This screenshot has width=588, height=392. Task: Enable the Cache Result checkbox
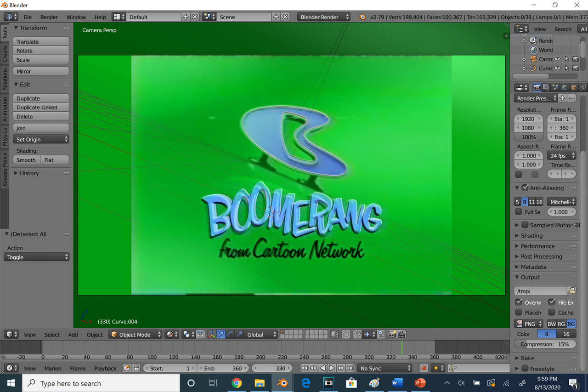(x=552, y=312)
